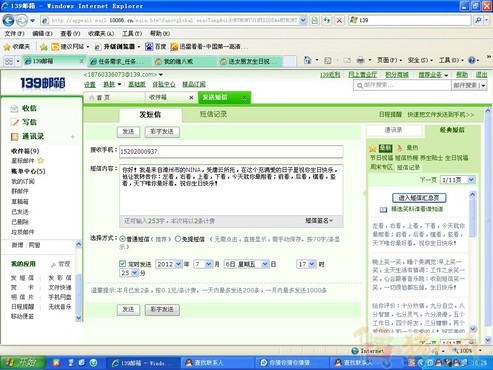Open the 收信 inbox icon in the sidebar

14,109
